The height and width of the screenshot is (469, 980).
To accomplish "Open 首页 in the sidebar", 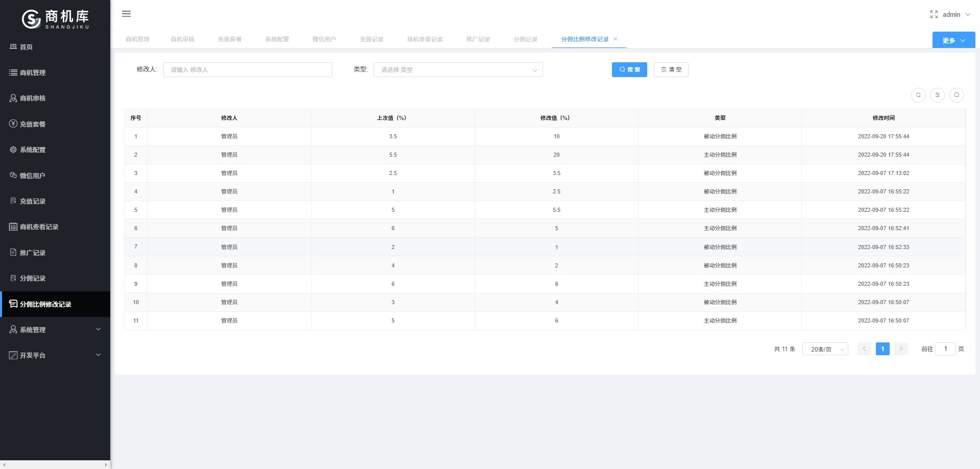I will [55, 47].
